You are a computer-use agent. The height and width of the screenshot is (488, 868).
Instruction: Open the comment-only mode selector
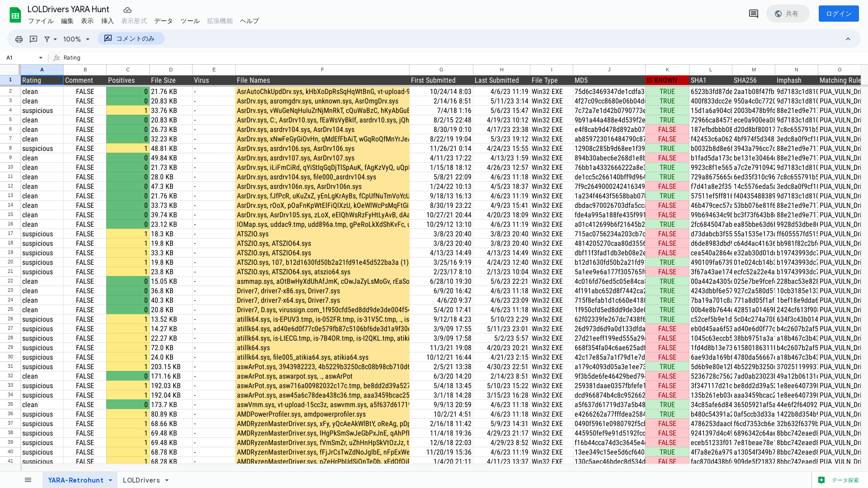[x=131, y=39]
